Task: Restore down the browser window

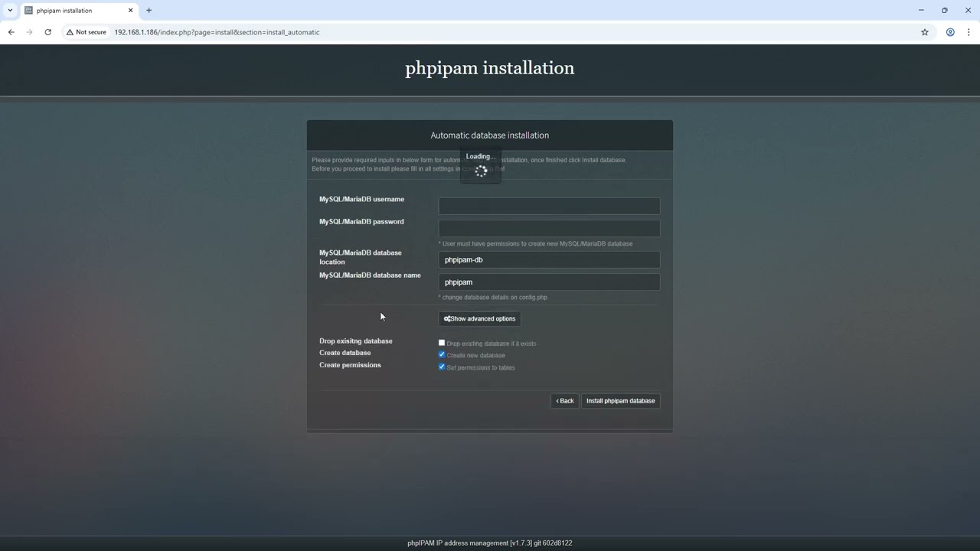Action: [x=945, y=11]
